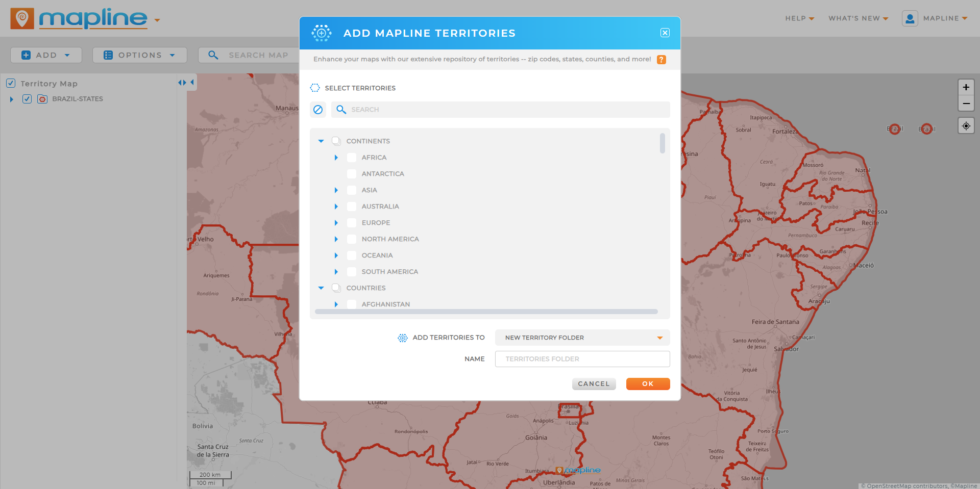Click the orange help question mark icon

tap(661, 60)
